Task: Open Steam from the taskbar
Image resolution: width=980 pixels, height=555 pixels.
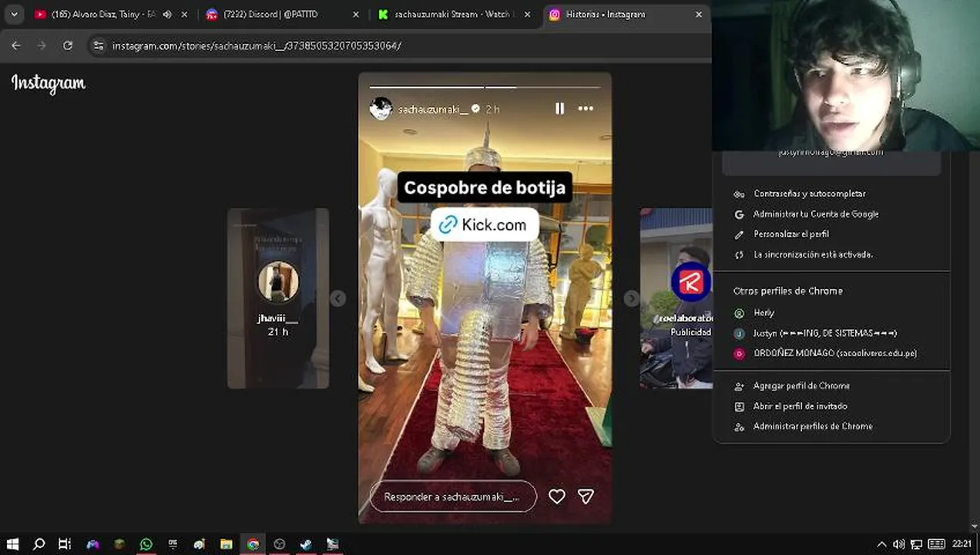Action: point(306,544)
